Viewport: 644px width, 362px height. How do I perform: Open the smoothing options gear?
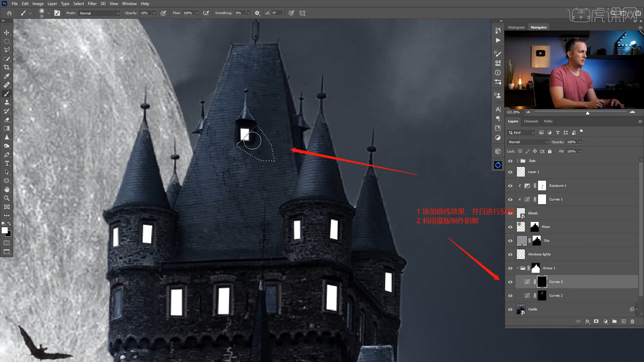[257, 13]
